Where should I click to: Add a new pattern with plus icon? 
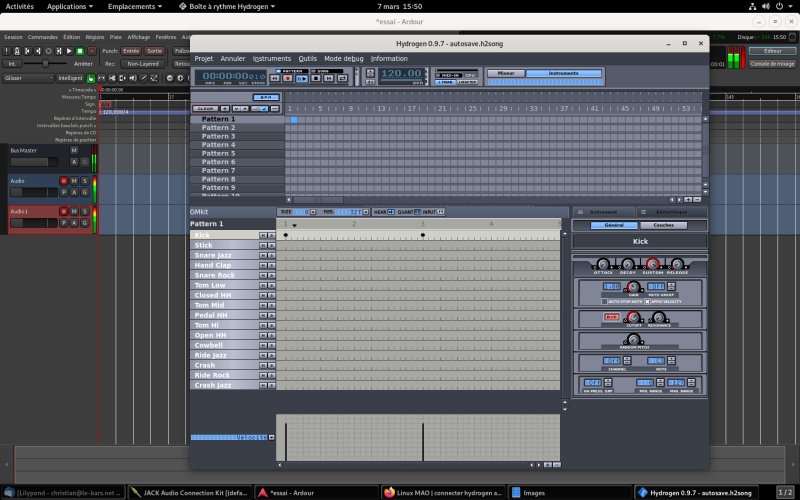coord(225,109)
